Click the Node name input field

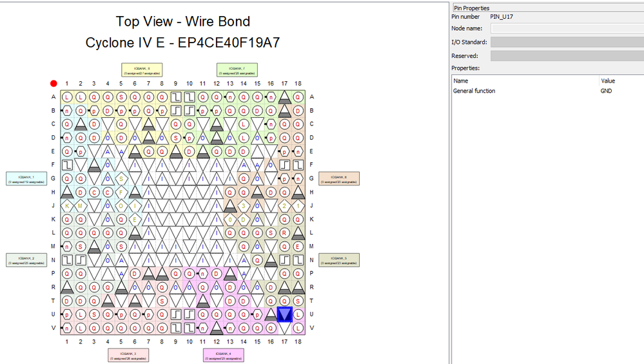(567, 28)
